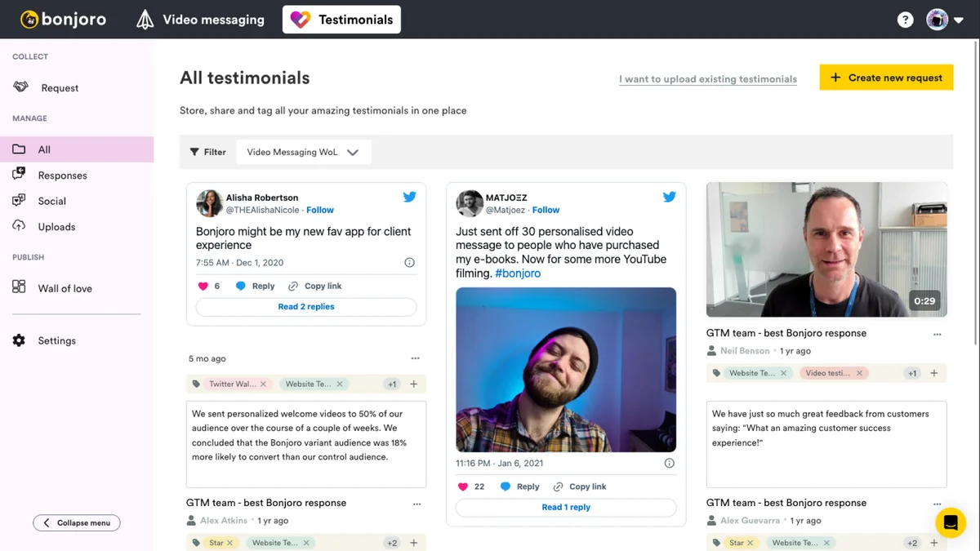Open the profile avatar dropdown menu

pos(946,20)
